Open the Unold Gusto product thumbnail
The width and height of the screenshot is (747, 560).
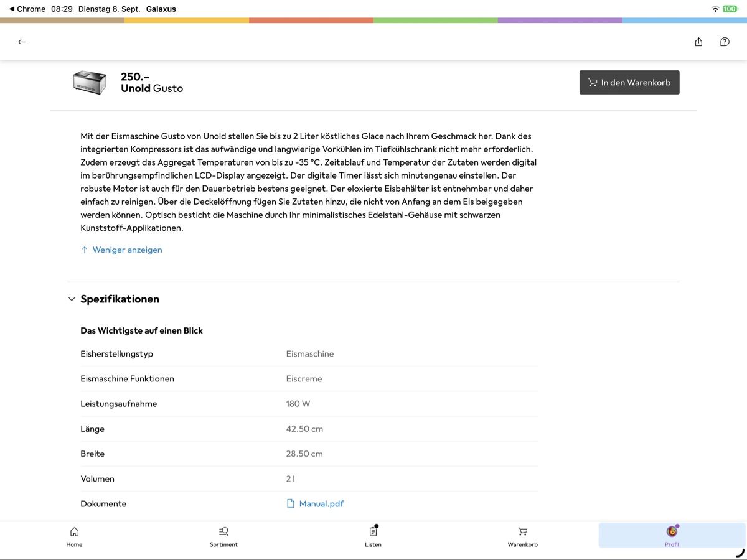pos(90,82)
